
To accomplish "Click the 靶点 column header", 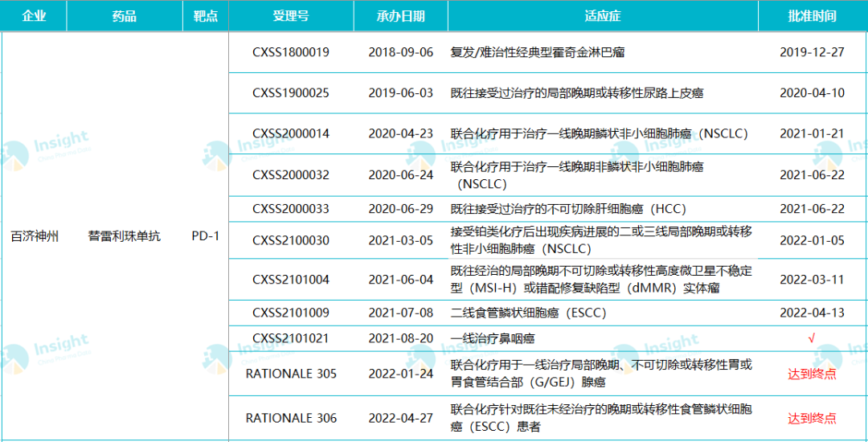I will click(206, 15).
